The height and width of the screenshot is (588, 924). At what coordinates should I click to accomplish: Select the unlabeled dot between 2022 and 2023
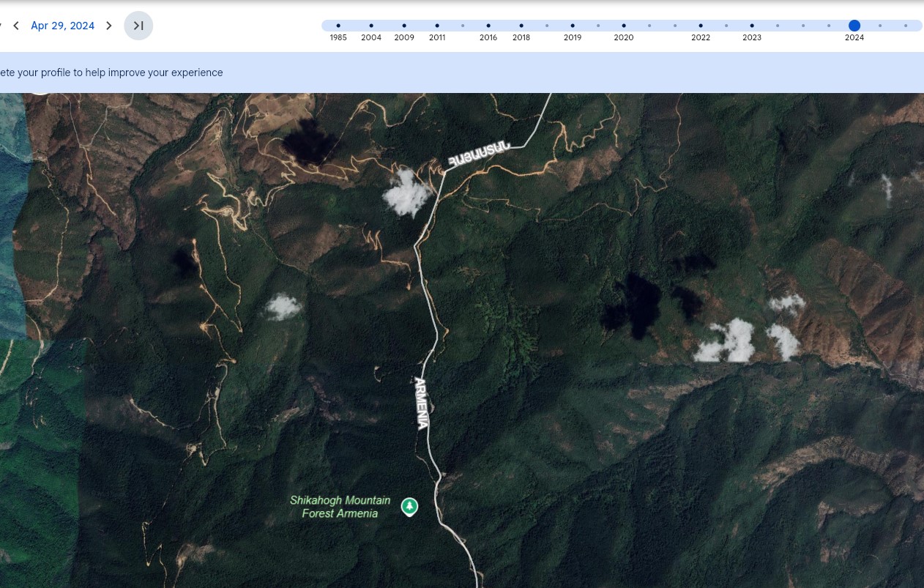726,26
